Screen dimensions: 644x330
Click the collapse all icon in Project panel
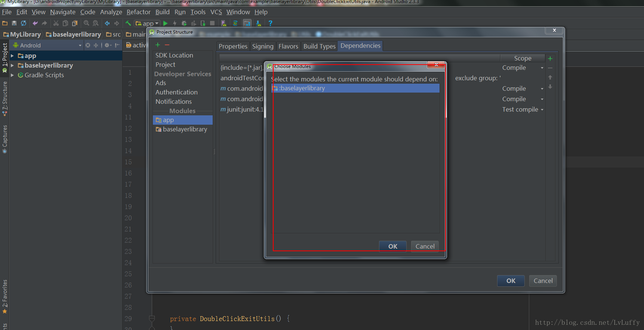[x=96, y=45]
